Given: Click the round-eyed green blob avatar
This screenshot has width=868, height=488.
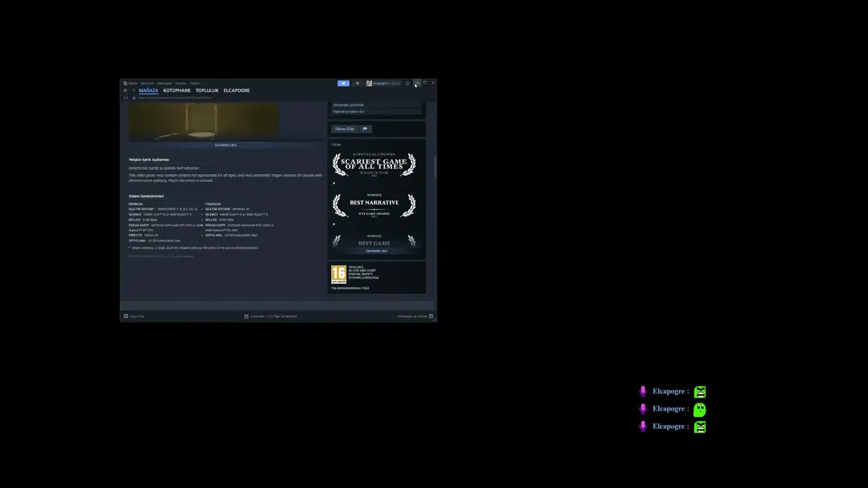Looking at the screenshot, I should pos(700,409).
